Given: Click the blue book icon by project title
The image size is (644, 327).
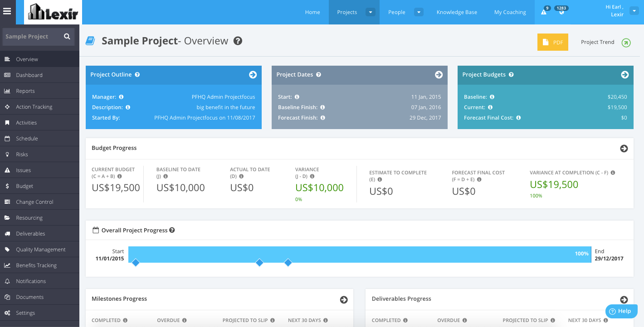Looking at the screenshot, I should point(90,41).
